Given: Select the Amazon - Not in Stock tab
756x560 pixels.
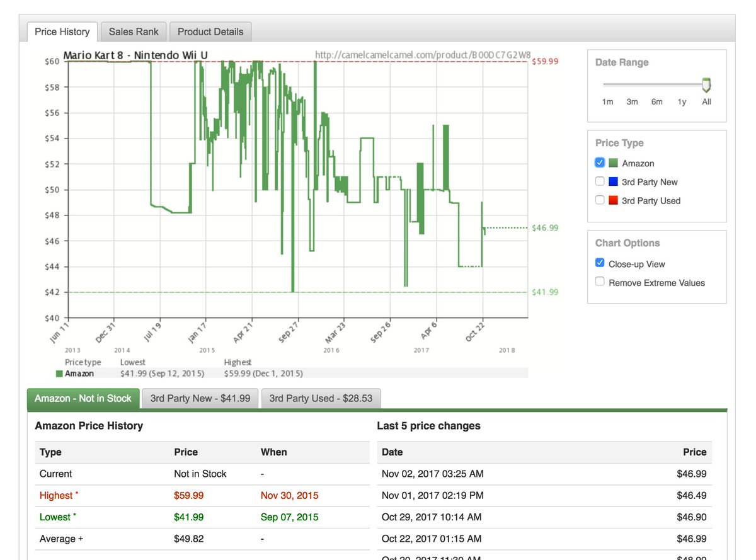Looking at the screenshot, I should point(83,398).
